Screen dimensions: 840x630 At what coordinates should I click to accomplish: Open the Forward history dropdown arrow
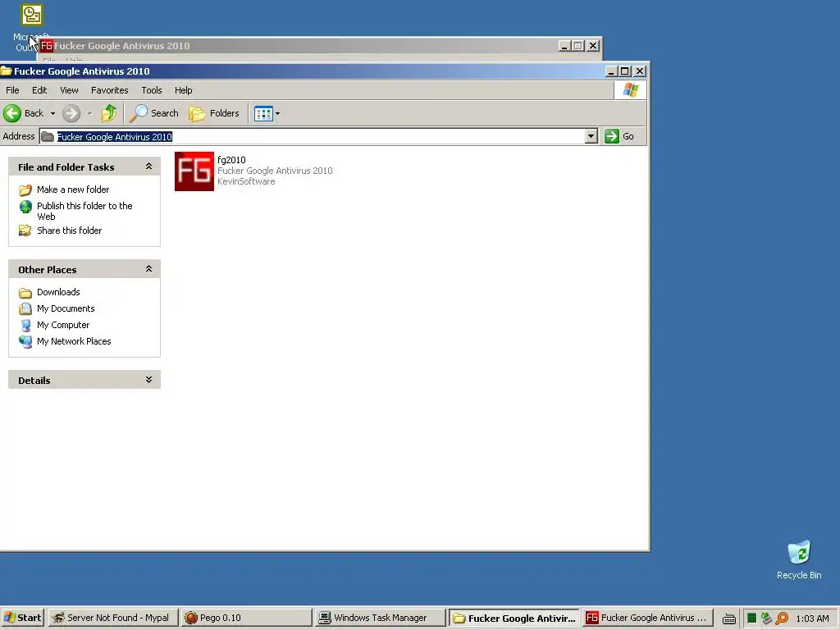tap(89, 113)
